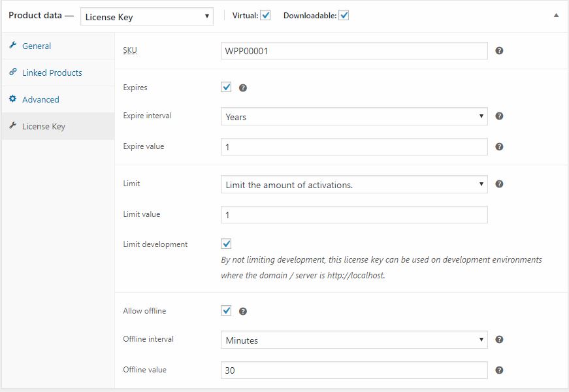This screenshot has width=569, height=392.
Task: Select the License Key tab
Action: (x=58, y=126)
